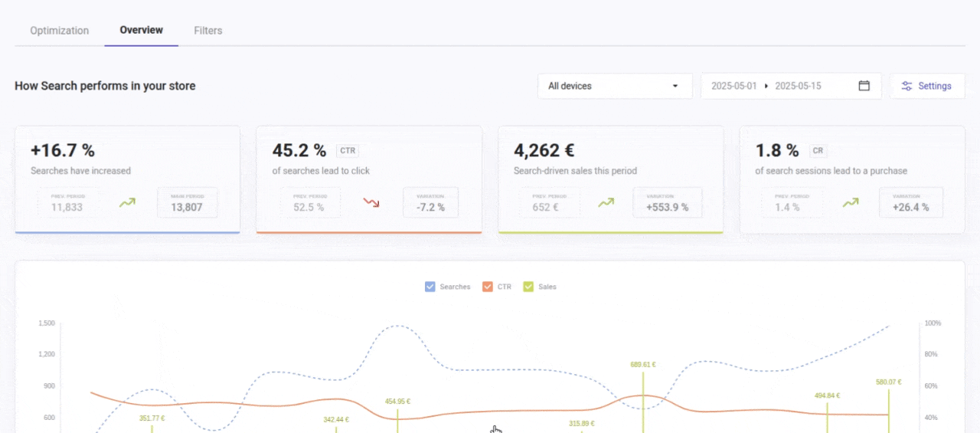Viewport: 980px width, 433px height.
Task: Click the 580.07 € sales bar label
Action: pyautogui.click(x=889, y=382)
